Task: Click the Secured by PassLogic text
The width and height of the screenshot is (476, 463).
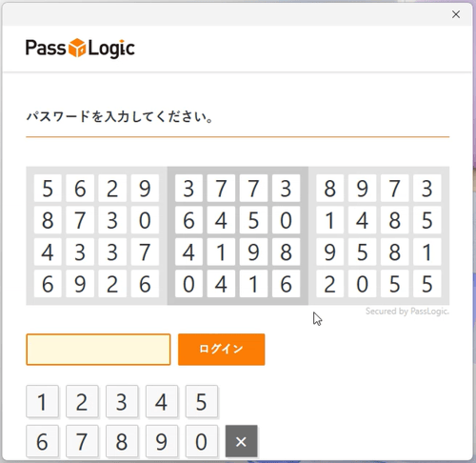Action: tap(407, 312)
